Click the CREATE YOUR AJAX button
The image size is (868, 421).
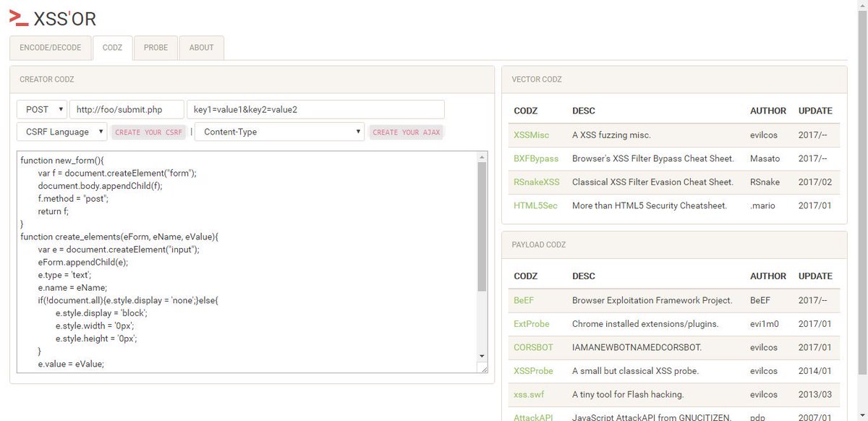coord(406,132)
